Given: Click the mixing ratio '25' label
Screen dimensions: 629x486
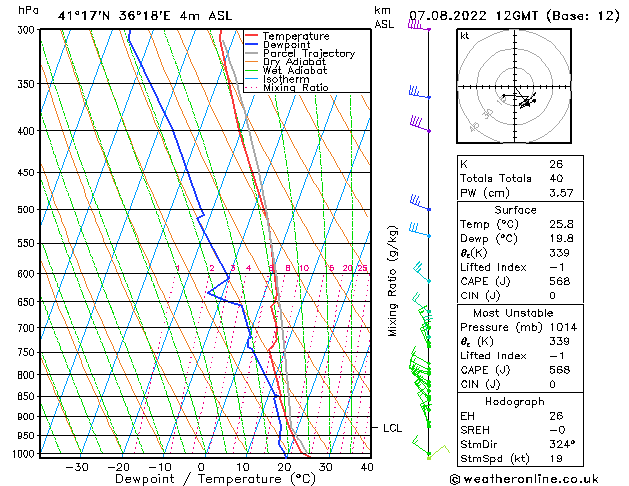Looking at the screenshot, I should 362,268.
